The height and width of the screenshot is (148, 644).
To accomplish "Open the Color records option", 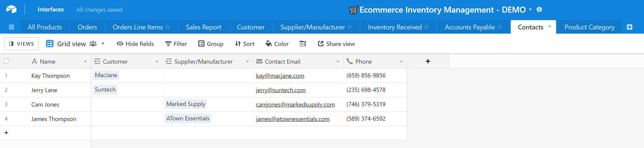I will [x=277, y=44].
